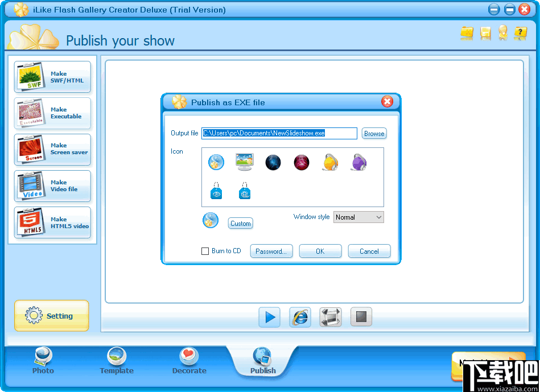Screen dimensions: 540x392
Task: Click the output file path field
Action: [x=279, y=133]
